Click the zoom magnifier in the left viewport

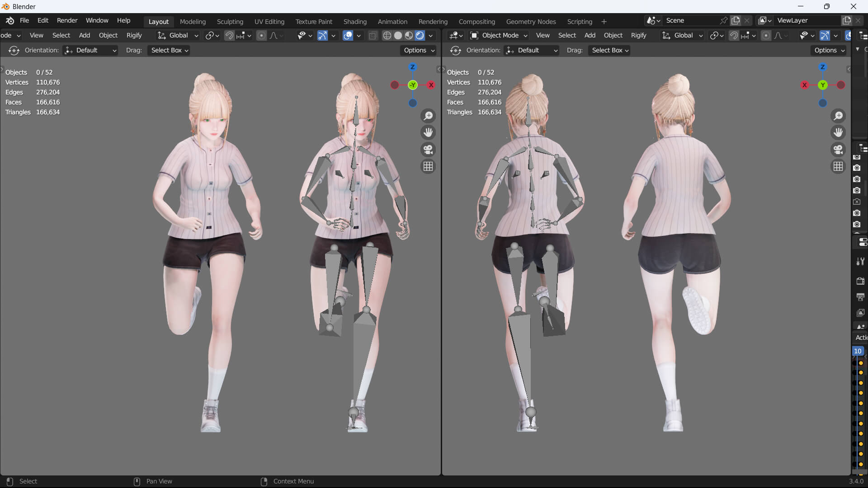(428, 116)
